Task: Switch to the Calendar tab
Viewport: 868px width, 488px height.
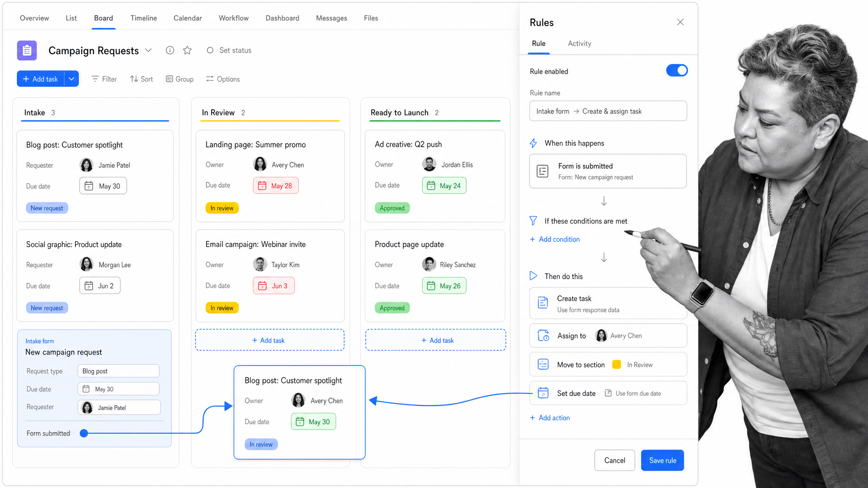Action: tap(188, 18)
